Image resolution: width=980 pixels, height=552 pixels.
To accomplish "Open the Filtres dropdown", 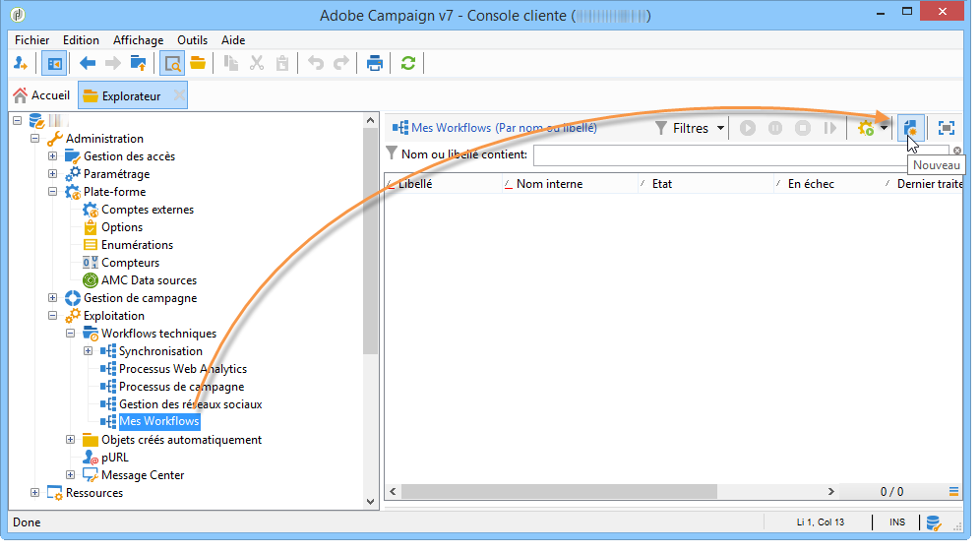I will coord(690,128).
